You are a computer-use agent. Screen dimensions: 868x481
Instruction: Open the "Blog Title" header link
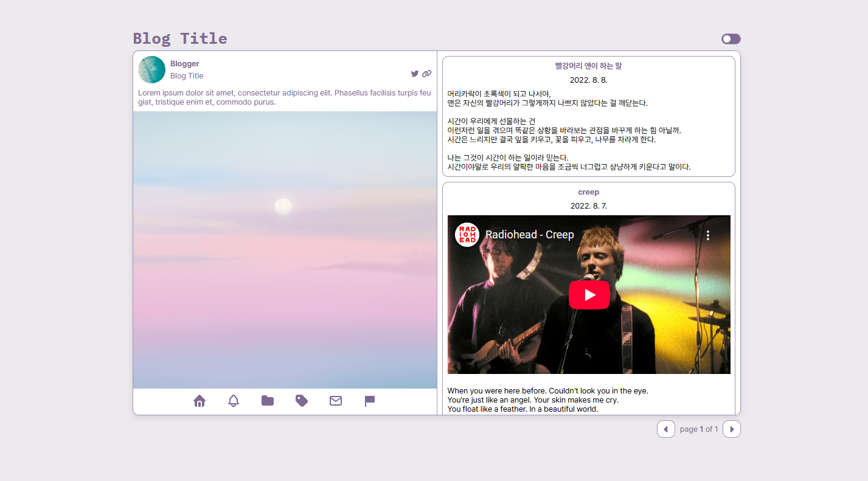tap(180, 38)
